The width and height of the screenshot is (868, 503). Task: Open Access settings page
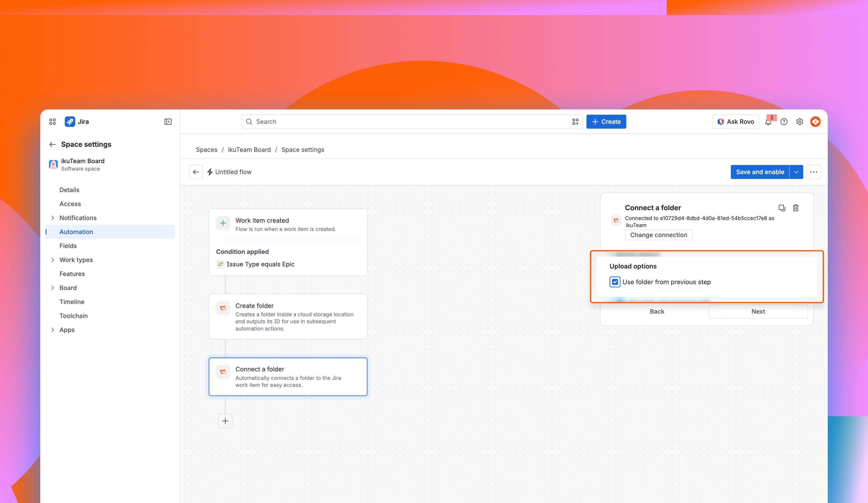point(70,204)
